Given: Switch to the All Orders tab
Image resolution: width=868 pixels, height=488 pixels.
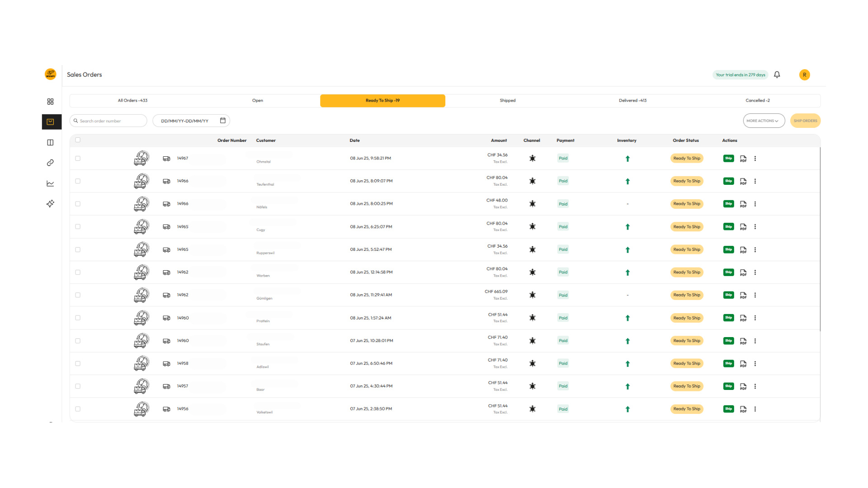Looking at the screenshot, I should [132, 100].
